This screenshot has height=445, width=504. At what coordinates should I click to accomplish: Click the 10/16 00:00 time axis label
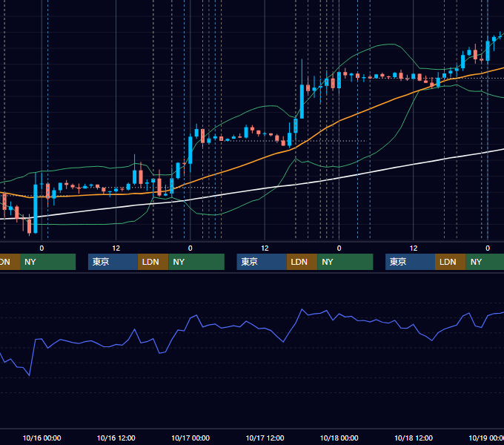(x=42, y=438)
